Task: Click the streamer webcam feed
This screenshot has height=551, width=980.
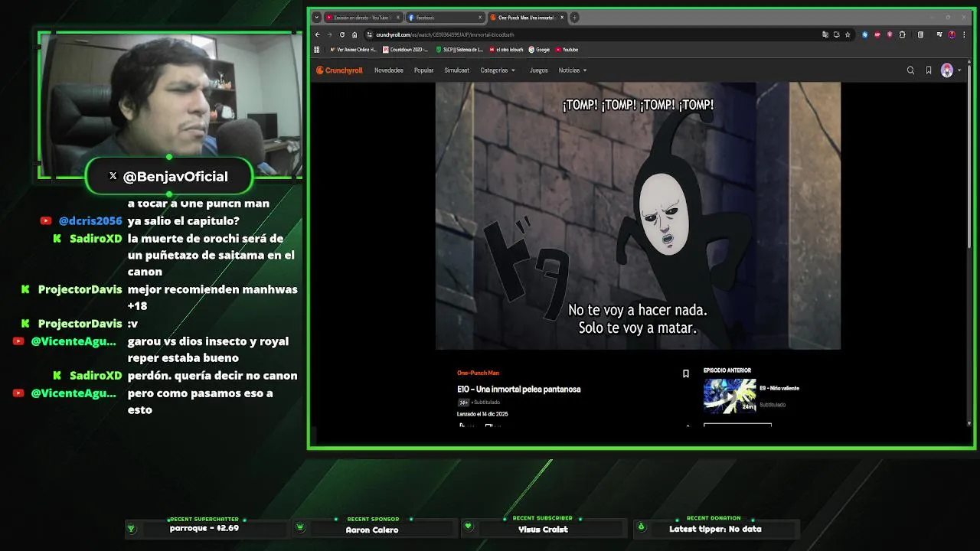Action: click(x=170, y=96)
